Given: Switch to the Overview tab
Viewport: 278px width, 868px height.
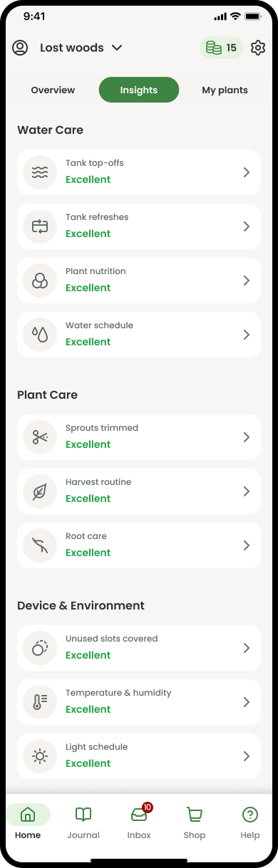Looking at the screenshot, I should (53, 90).
